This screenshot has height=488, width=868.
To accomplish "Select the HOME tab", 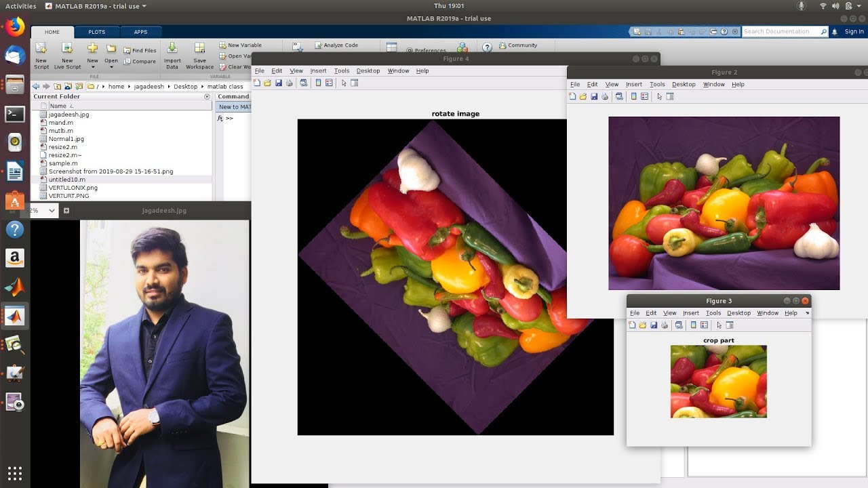I will coord(52,32).
